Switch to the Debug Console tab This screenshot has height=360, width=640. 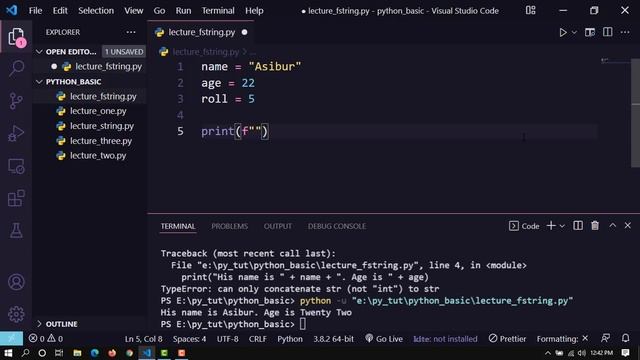(x=337, y=226)
